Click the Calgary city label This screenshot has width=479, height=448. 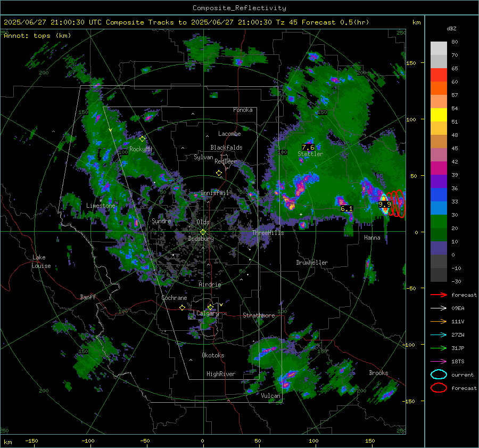[208, 313]
